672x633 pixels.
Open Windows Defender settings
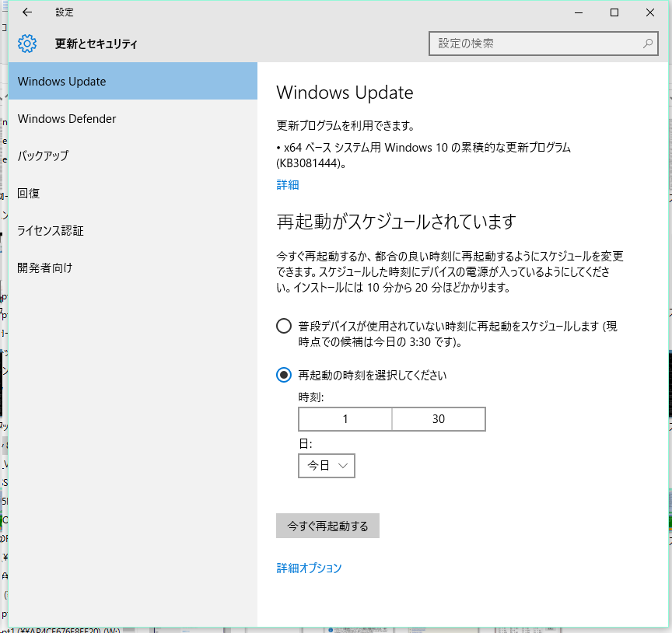(133, 119)
